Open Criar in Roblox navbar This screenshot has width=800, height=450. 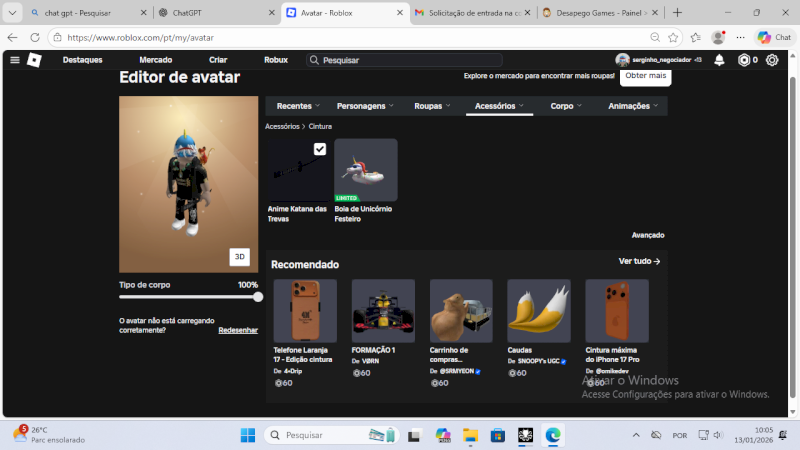point(218,60)
